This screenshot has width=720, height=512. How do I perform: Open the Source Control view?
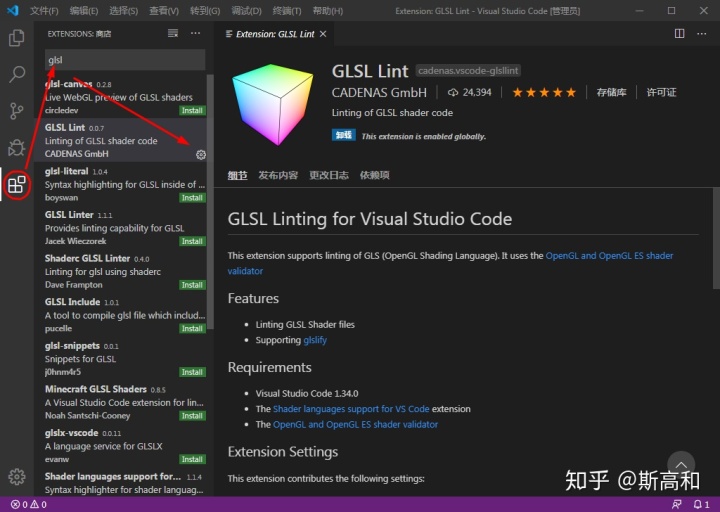pos(17,111)
